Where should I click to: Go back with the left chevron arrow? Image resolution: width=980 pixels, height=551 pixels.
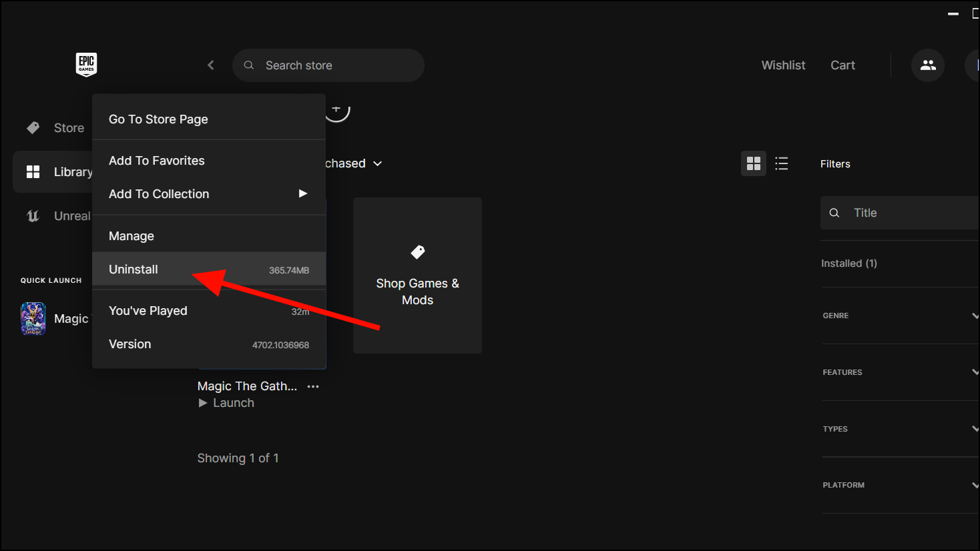tap(211, 65)
